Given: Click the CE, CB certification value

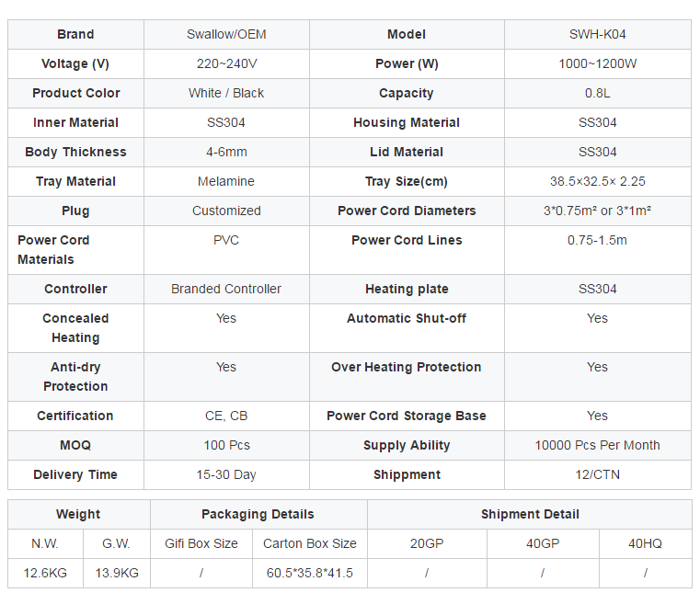Looking at the screenshot, I should (x=226, y=416).
